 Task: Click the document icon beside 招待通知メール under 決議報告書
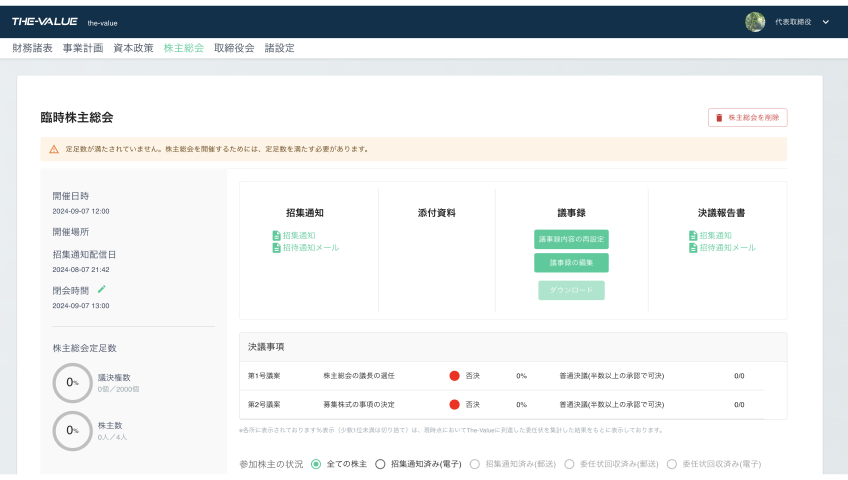tap(693, 248)
